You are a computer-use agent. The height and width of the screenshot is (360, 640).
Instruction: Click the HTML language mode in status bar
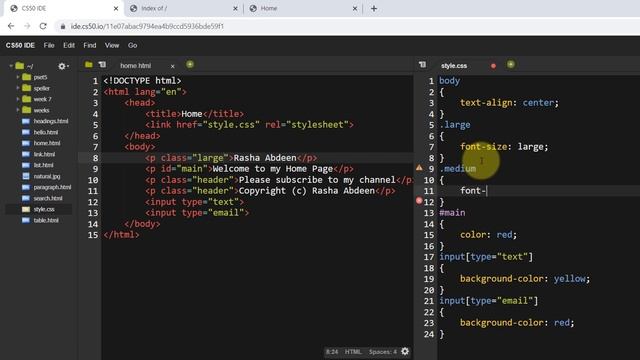click(x=353, y=351)
